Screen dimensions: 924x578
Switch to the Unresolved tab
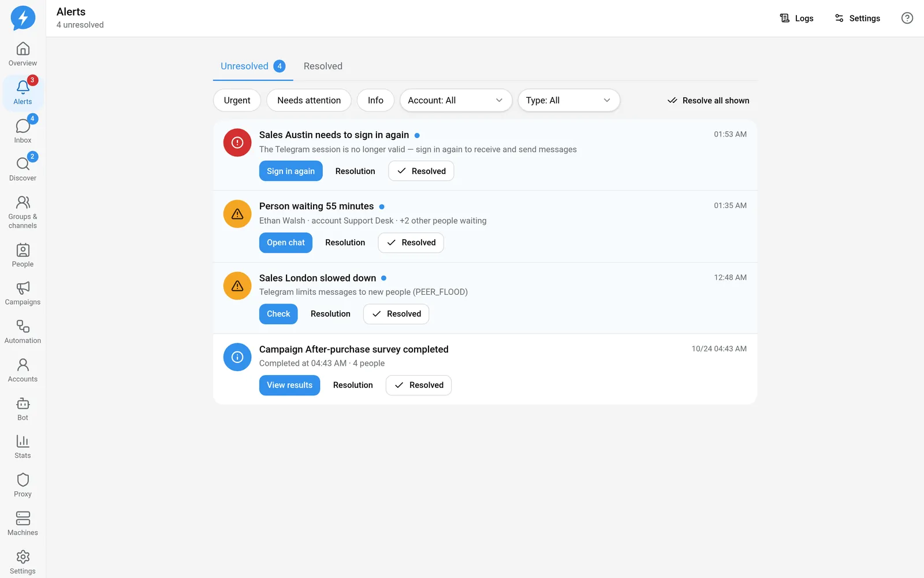pos(253,66)
